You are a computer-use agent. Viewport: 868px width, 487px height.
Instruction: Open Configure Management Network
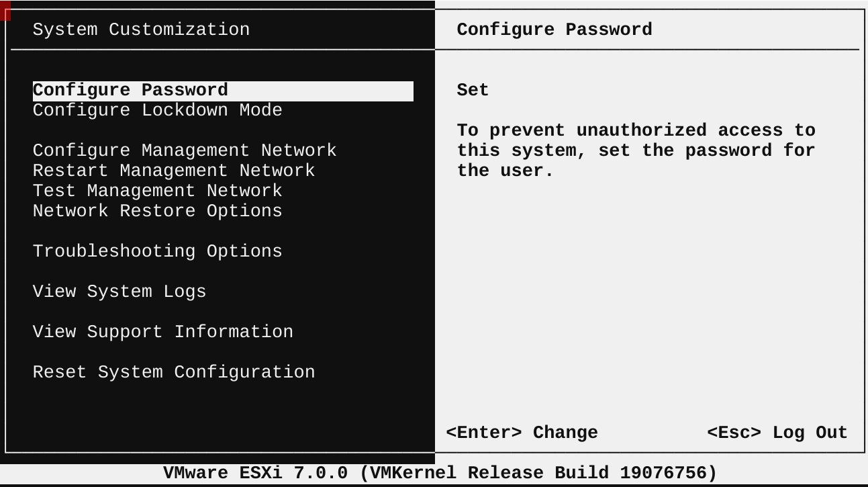pyautogui.click(x=185, y=151)
